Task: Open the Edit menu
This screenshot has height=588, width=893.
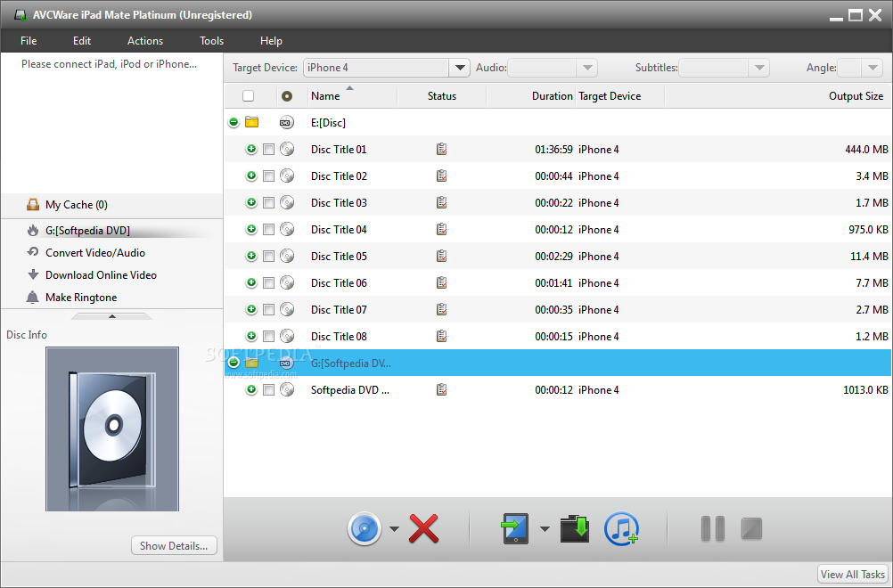Action: point(81,41)
